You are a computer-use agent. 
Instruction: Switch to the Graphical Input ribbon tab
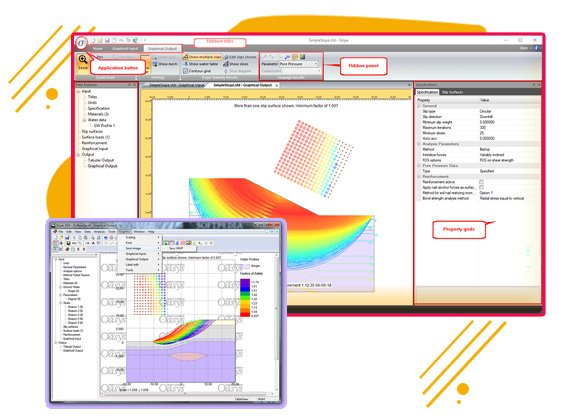pos(125,48)
